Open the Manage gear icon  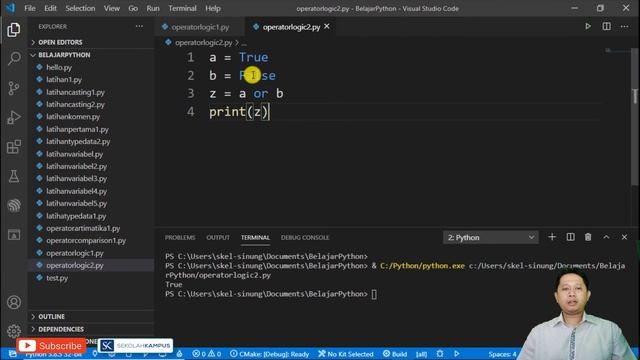click(13, 331)
